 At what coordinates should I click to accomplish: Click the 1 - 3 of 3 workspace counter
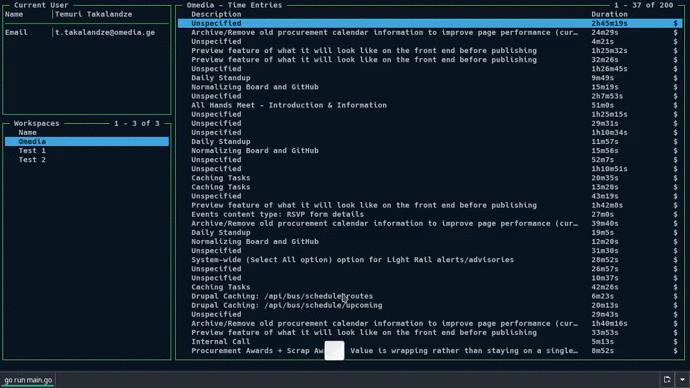(x=137, y=123)
